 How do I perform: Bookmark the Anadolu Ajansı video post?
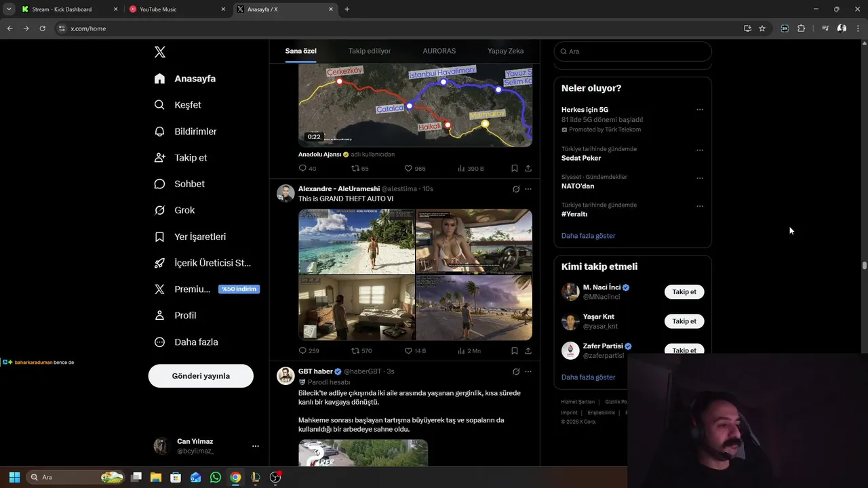pos(515,168)
